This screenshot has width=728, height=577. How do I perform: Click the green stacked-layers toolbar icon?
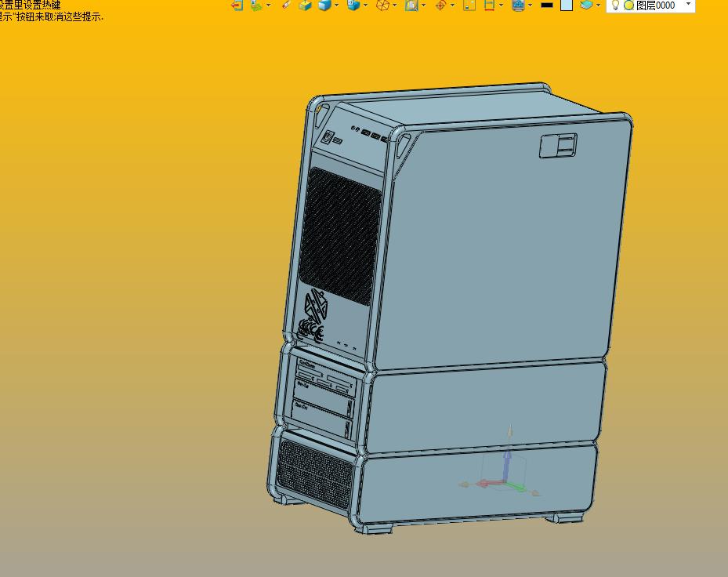pos(257,5)
